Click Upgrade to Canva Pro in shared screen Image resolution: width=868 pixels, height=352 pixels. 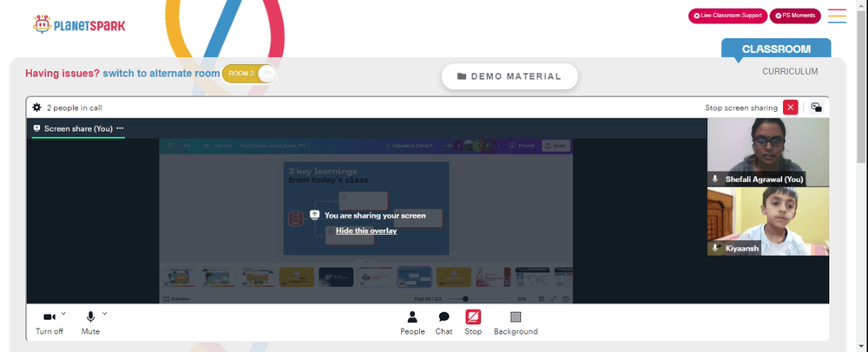(x=412, y=146)
